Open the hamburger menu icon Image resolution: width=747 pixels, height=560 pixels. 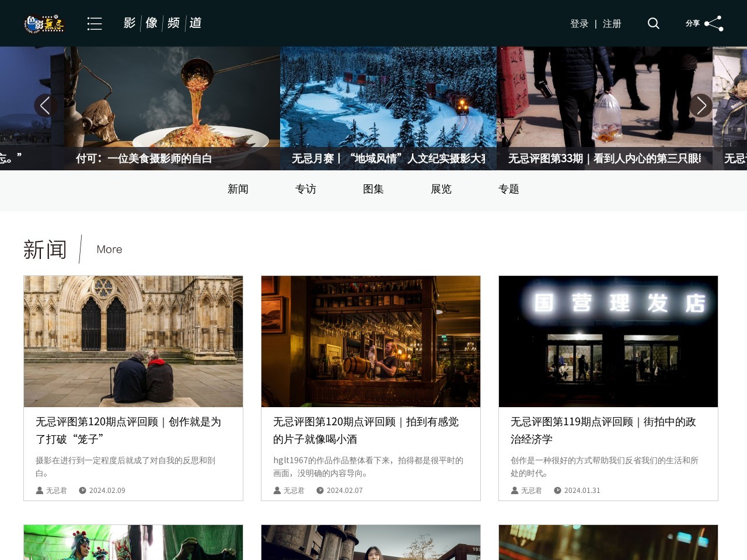(x=95, y=23)
